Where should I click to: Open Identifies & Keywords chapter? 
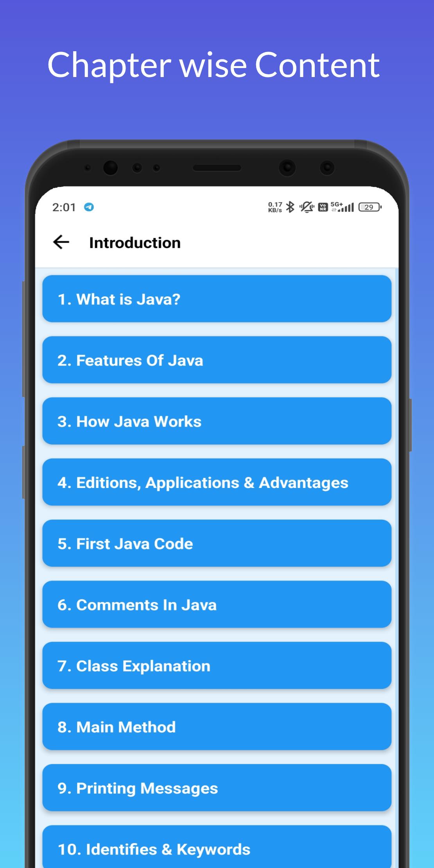[x=217, y=848]
